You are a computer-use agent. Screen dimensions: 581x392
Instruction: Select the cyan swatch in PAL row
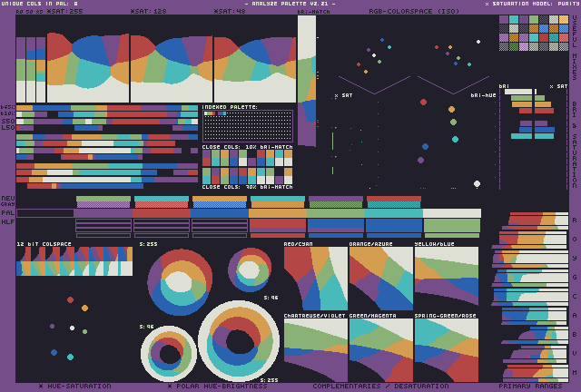pyautogui.click(x=394, y=213)
